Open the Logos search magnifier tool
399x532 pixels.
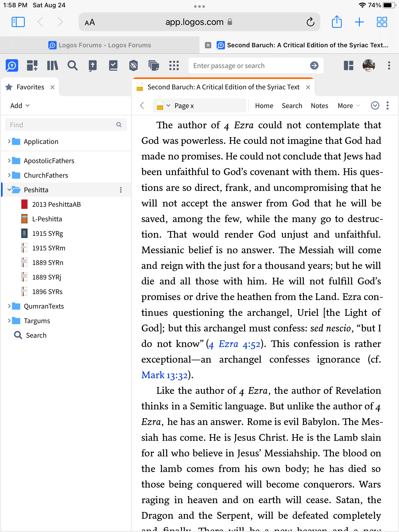point(72,65)
